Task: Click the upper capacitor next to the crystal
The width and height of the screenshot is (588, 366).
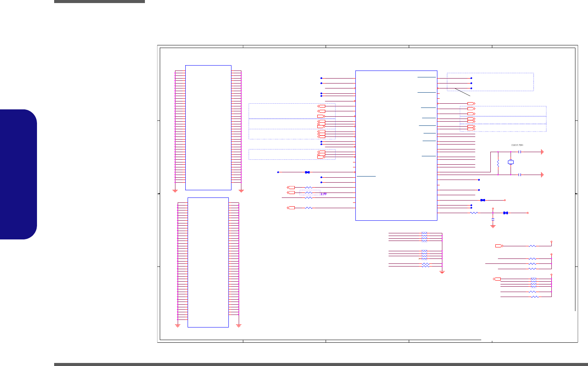Action: [520, 152]
